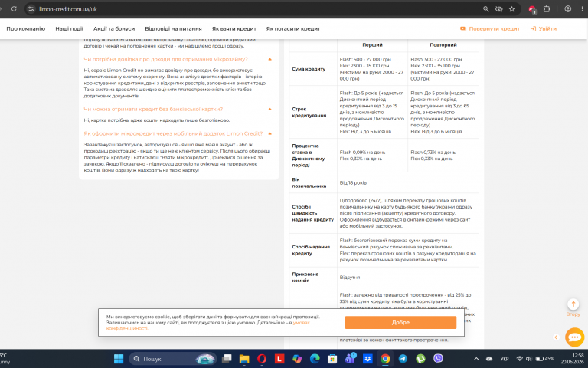This screenshot has width=588, height=368.
Task: Open 'Як взяти кредит' page
Action: pyautogui.click(x=234, y=28)
